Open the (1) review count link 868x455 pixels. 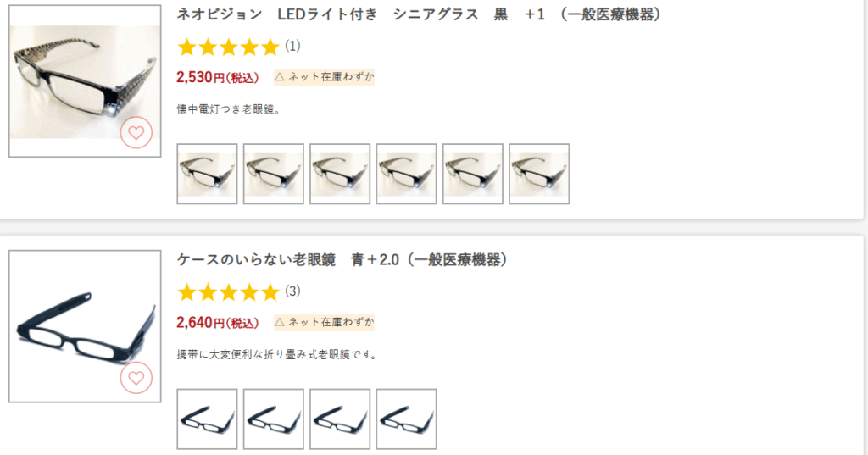292,46
